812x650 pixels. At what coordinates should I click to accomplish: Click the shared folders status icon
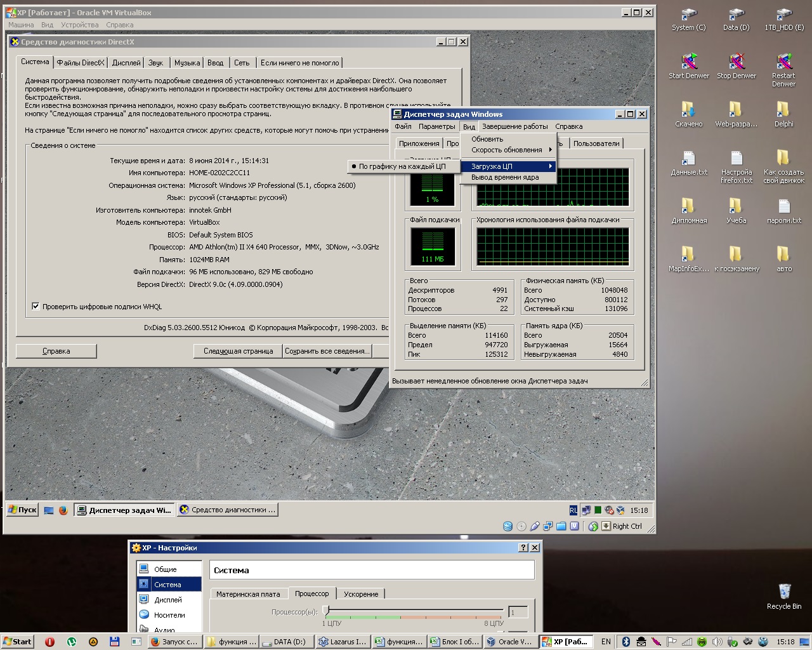pos(561,526)
